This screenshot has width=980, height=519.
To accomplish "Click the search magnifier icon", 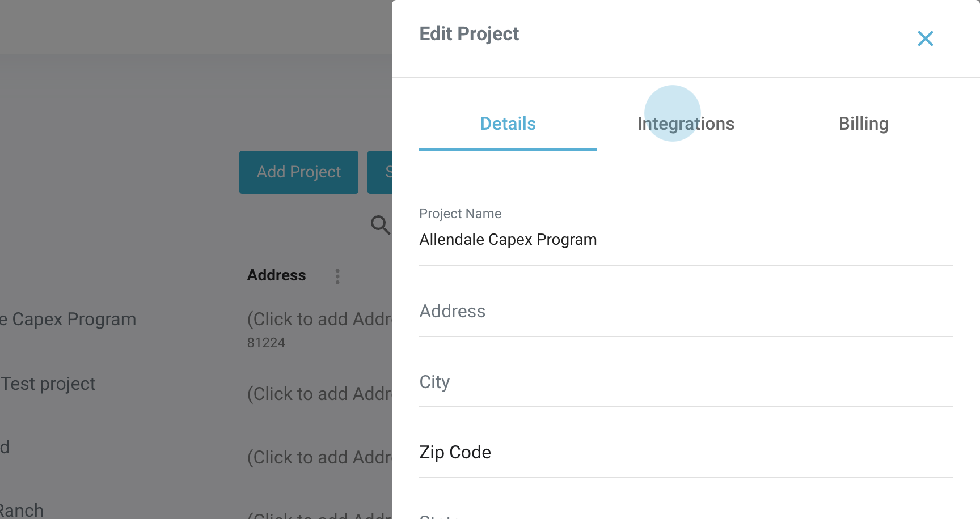I will [380, 225].
